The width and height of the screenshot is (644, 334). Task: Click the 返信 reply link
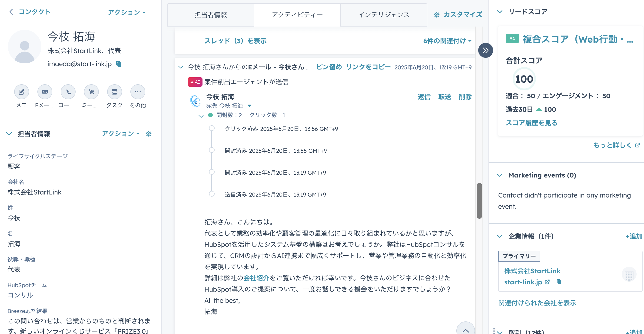pyautogui.click(x=424, y=97)
